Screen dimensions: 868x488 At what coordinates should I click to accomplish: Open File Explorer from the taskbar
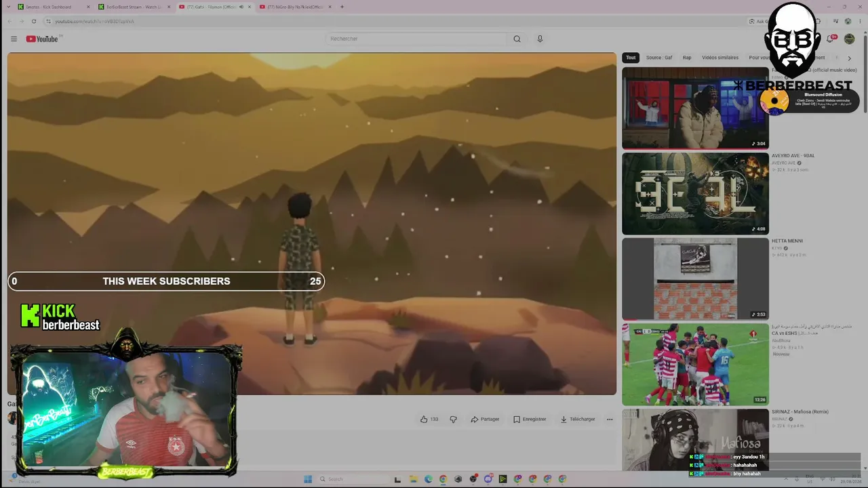[x=413, y=479]
